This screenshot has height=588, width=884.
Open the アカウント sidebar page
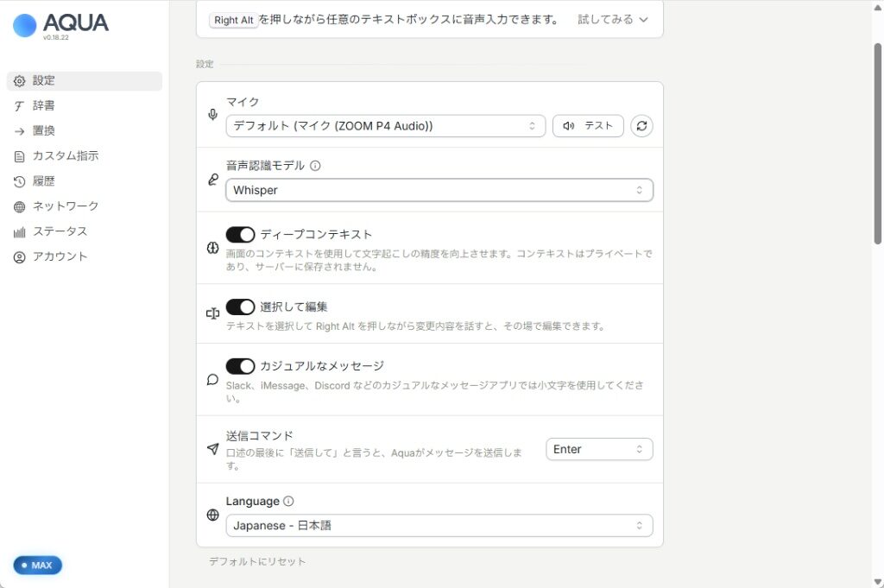click(85, 256)
